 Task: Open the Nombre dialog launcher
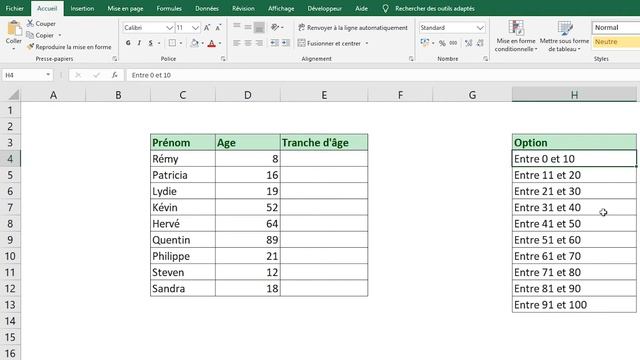(485, 59)
